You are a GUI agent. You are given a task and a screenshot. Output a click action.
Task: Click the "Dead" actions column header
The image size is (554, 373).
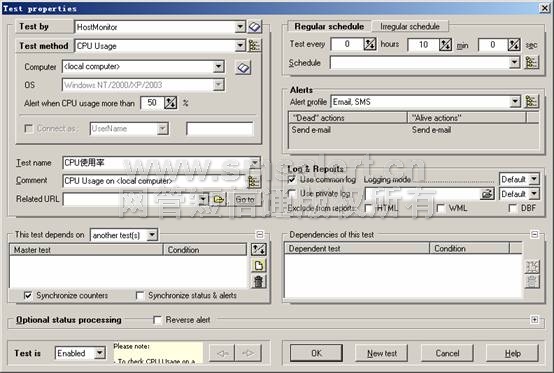[348, 118]
